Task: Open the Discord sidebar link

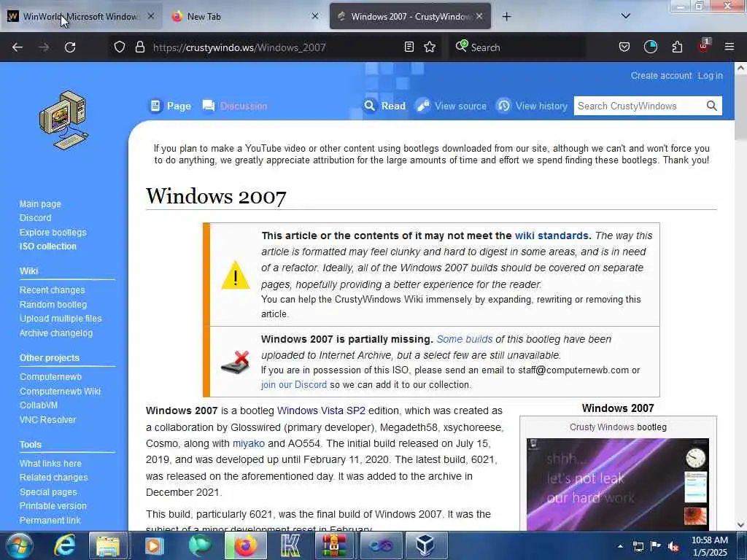Action: (x=35, y=217)
